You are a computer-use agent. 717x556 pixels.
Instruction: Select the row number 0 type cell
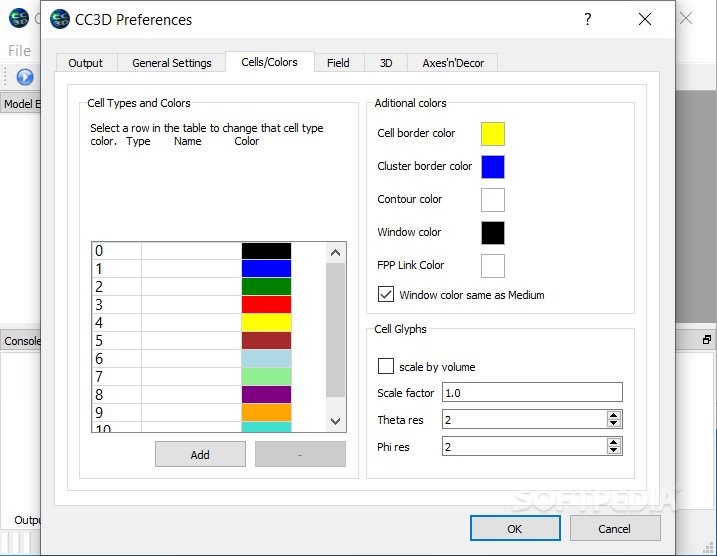[x=117, y=251]
